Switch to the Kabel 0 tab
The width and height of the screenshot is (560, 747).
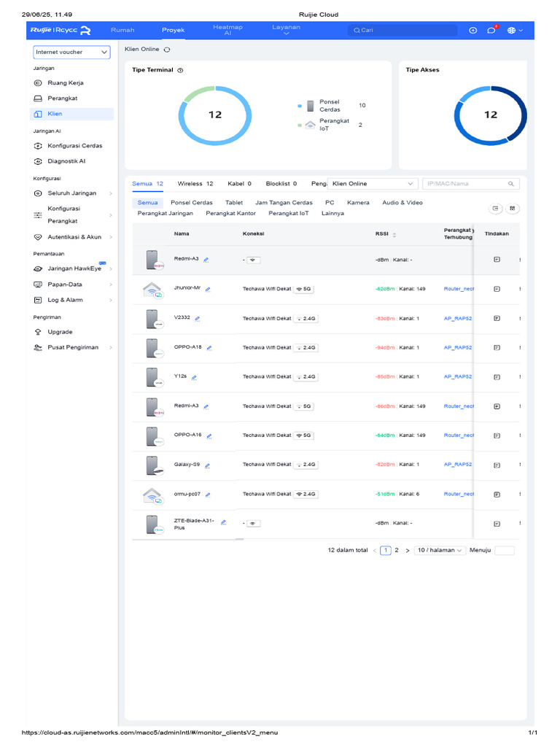(239, 184)
